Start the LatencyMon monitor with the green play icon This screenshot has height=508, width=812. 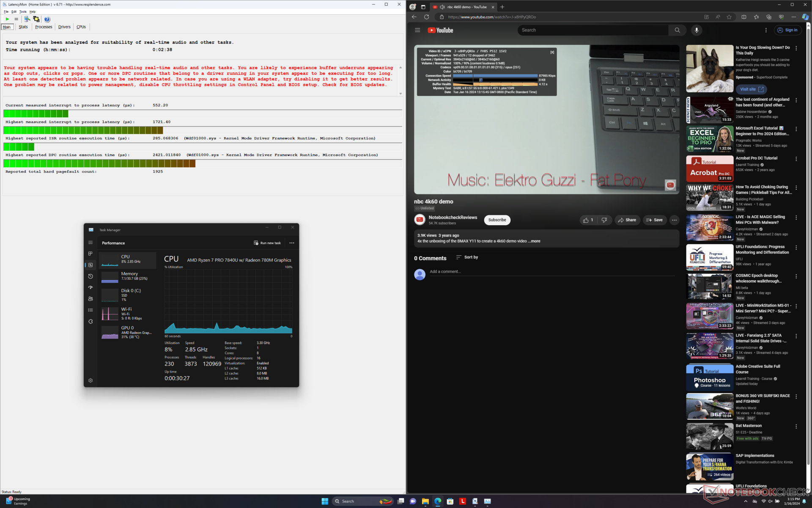tap(7, 19)
